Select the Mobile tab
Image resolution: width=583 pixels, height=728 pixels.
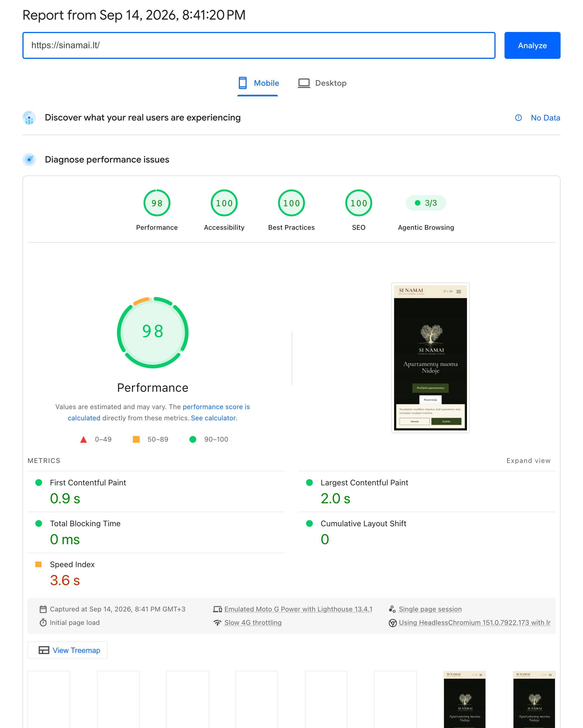(258, 84)
